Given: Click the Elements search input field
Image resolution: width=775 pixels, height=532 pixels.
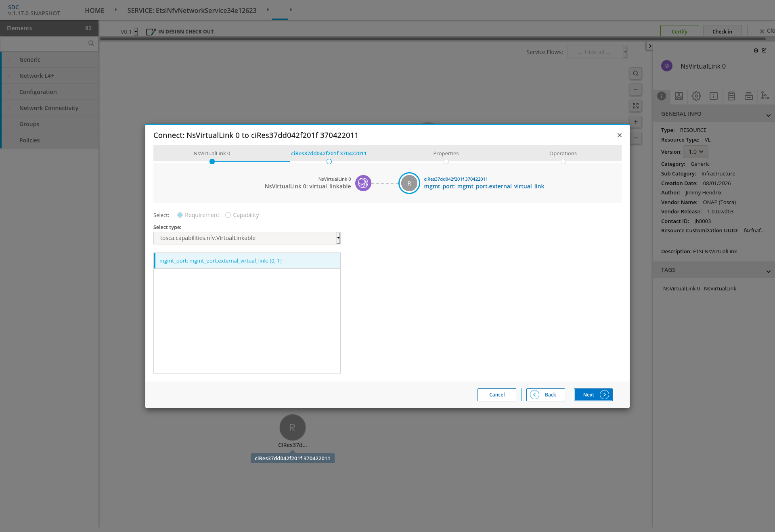Looking at the screenshot, I should 44,43.
